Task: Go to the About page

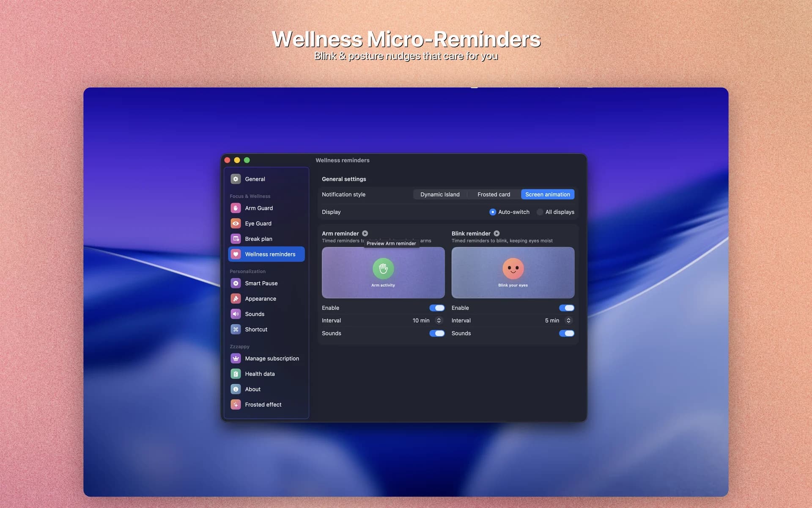Action: click(252, 389)
